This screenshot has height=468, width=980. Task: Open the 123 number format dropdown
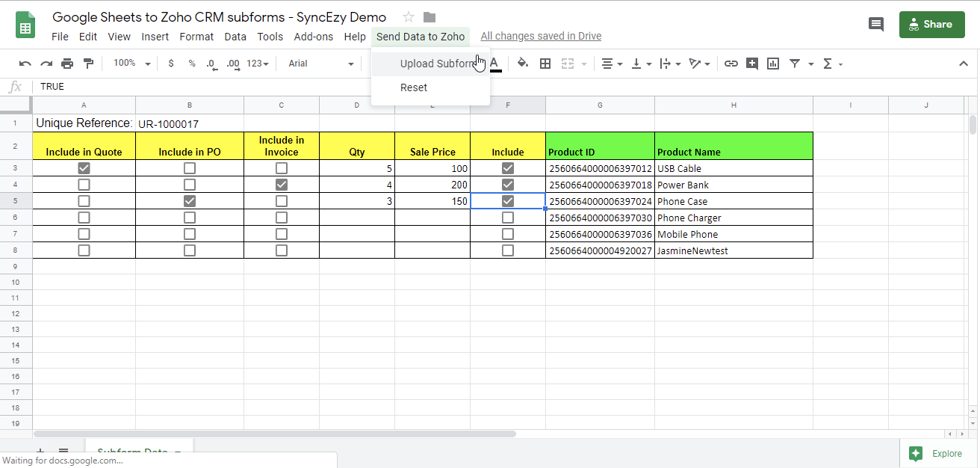[257, 64]
